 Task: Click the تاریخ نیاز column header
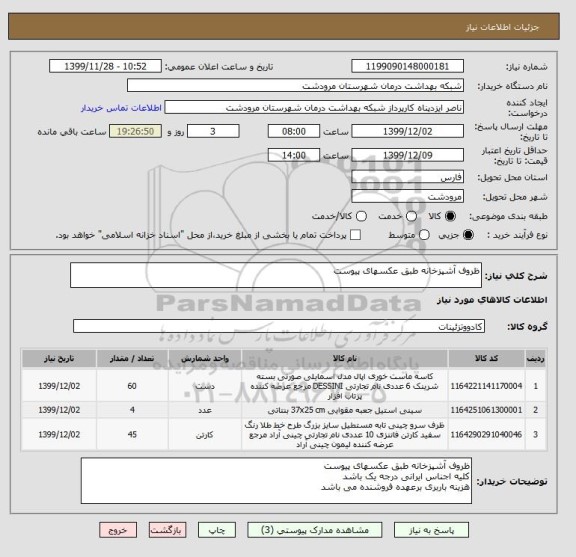pyautogui.click(x=59, y=359)
